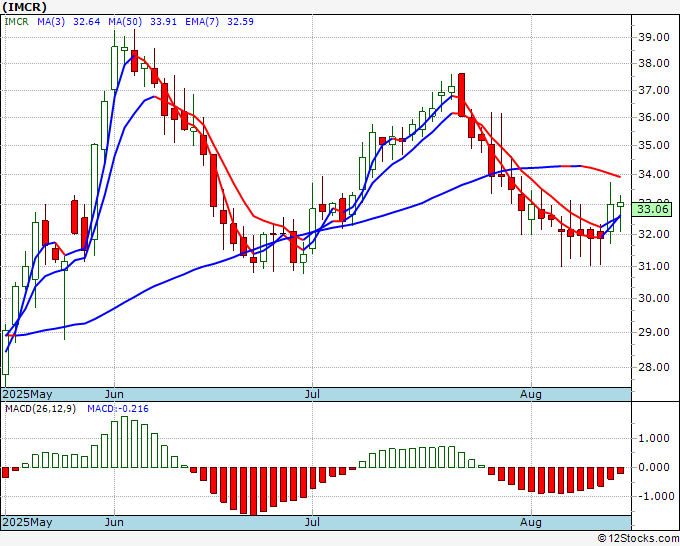Image resolution: width=680 pixels, height=546 pixels.
Task: Click Aug on the MACD panel axis
Action: click(531, 522)
